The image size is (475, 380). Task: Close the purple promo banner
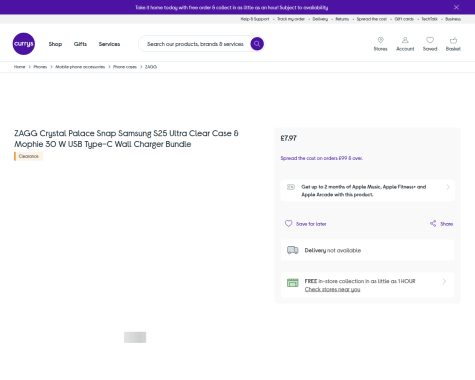(x=456, y=7)
